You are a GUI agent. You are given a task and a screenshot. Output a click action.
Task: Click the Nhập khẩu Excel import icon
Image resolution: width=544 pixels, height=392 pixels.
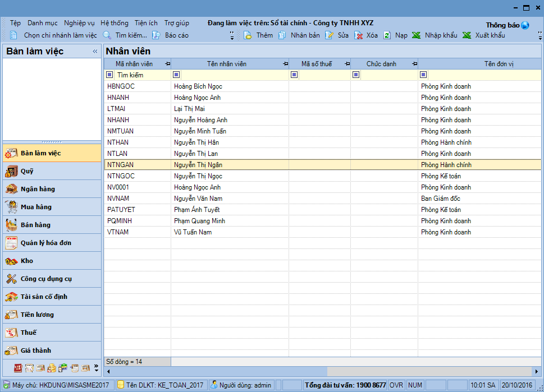416,35
